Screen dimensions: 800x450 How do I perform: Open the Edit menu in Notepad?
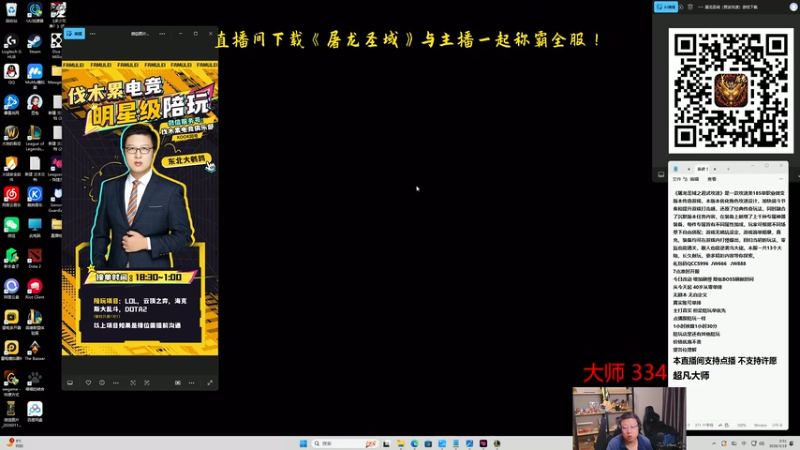point(694,179)
